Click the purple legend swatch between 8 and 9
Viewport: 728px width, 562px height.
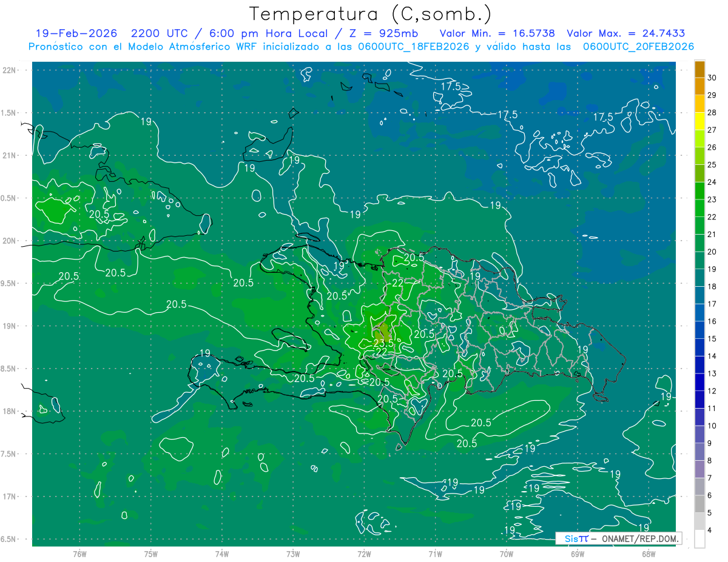tap(699, 452)
